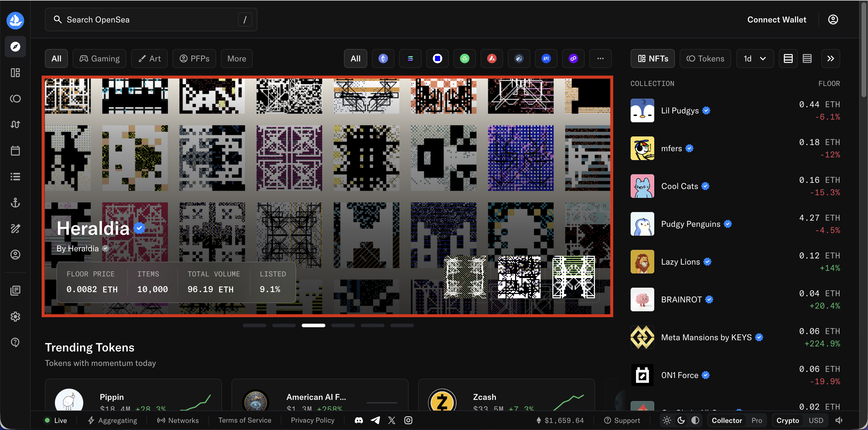This screenshot has height=430, width=868.
Task: Focus the Search OpenSea field
Action: coord(151,19)
